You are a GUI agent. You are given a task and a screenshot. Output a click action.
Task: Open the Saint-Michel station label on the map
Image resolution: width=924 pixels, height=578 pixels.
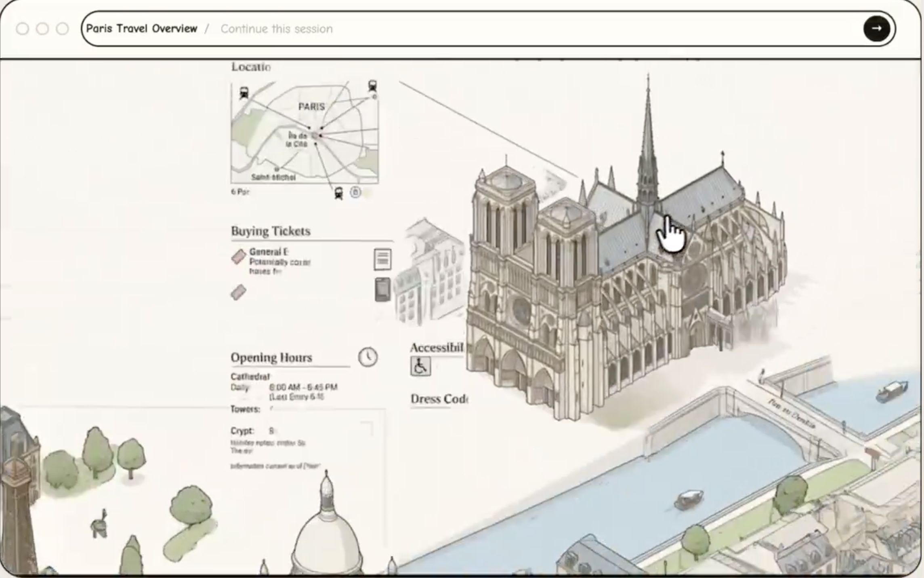pos(273,176)
